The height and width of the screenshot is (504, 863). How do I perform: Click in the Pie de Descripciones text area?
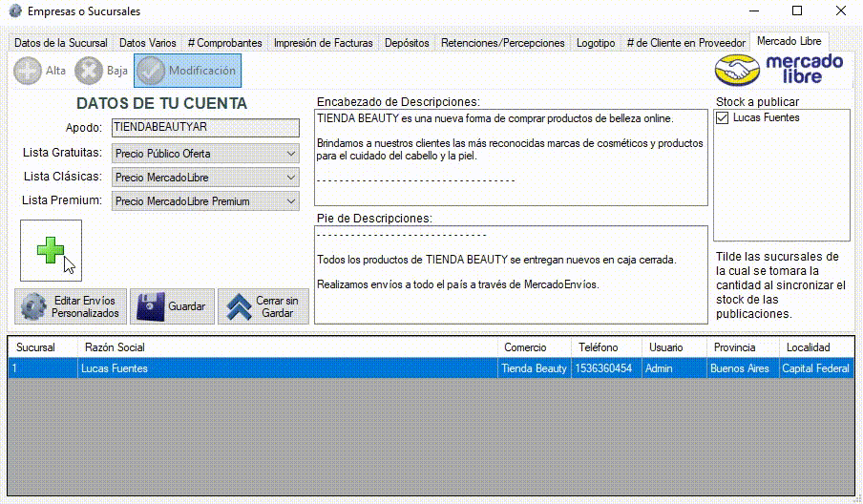coord(511,275)
